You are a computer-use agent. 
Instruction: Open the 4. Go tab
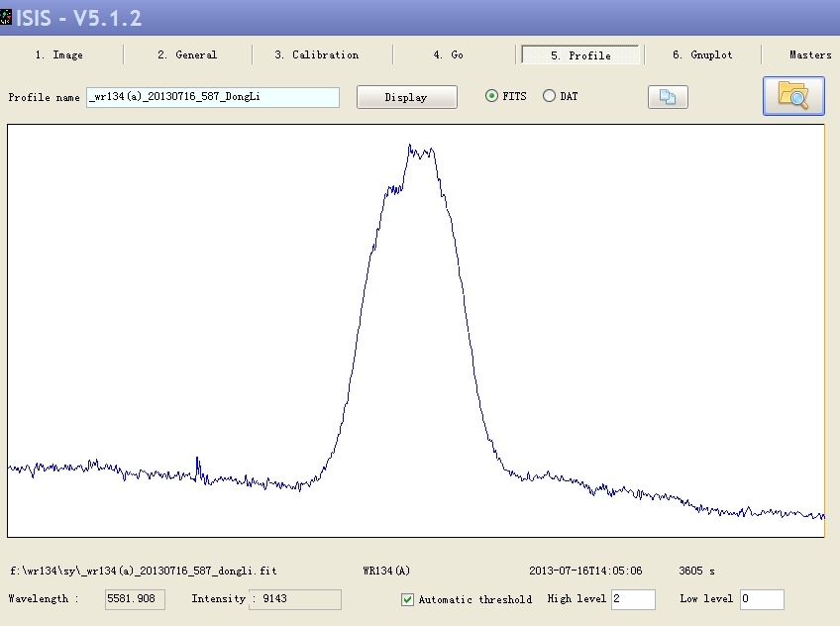tap(449, 55)
